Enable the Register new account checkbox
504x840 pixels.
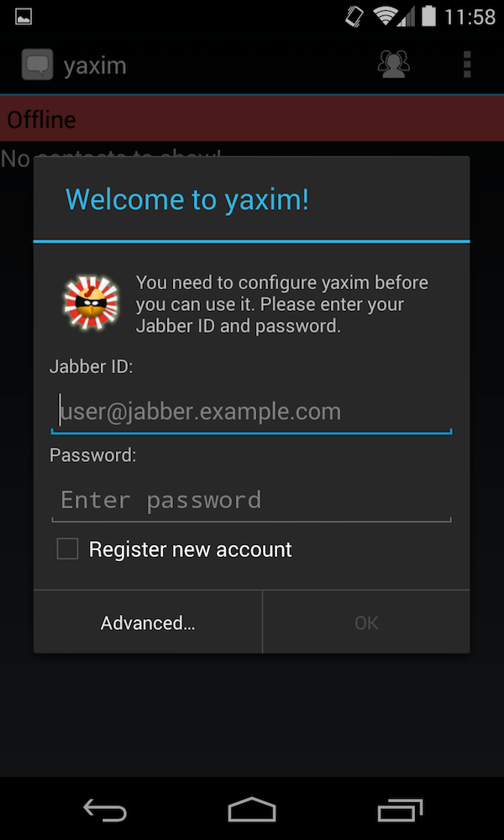pyautogui.click(x=67, y=549)
